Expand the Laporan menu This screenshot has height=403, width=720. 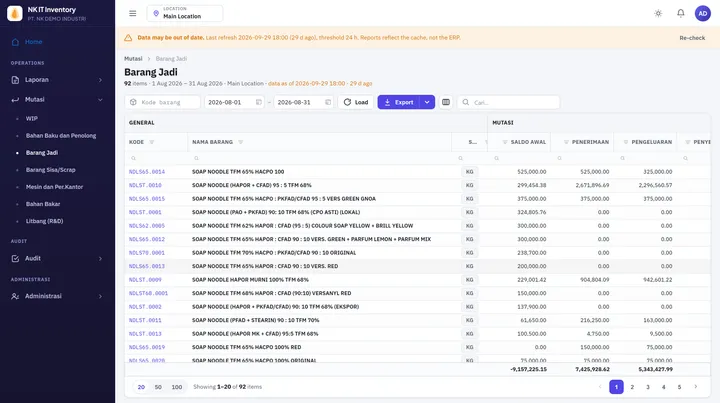[x=57, y=80]
